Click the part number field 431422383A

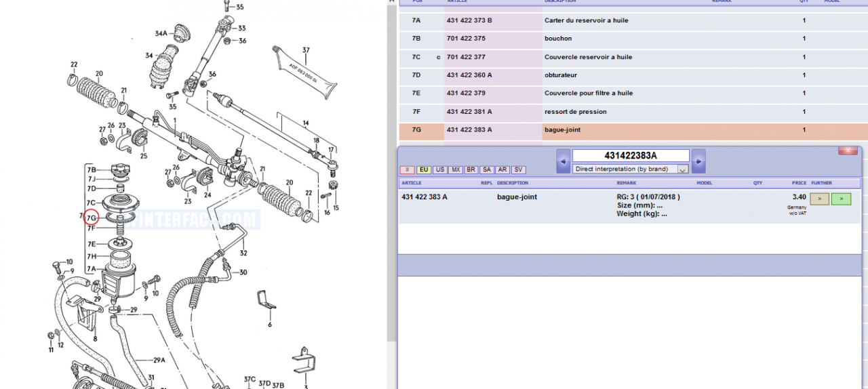(x=631, y=156)
